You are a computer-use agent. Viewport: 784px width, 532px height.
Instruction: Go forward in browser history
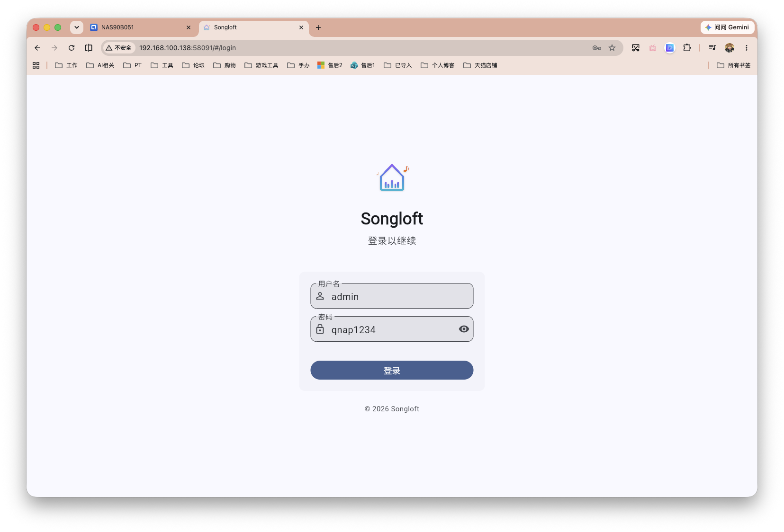[x=54, y=48]
